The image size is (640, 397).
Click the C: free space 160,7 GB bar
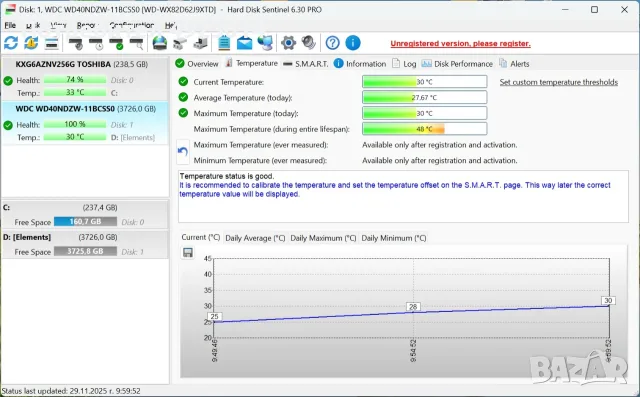pyautogui.click(x=85, y=222)
